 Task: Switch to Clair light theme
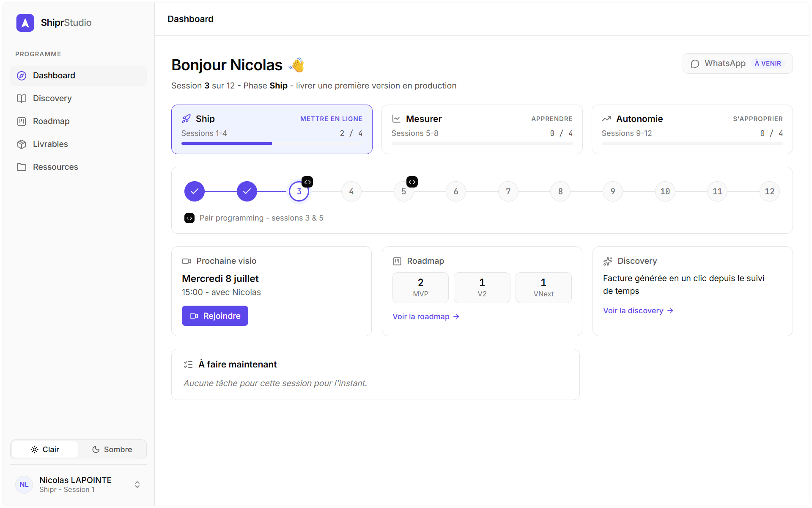[x=45, y=449]
